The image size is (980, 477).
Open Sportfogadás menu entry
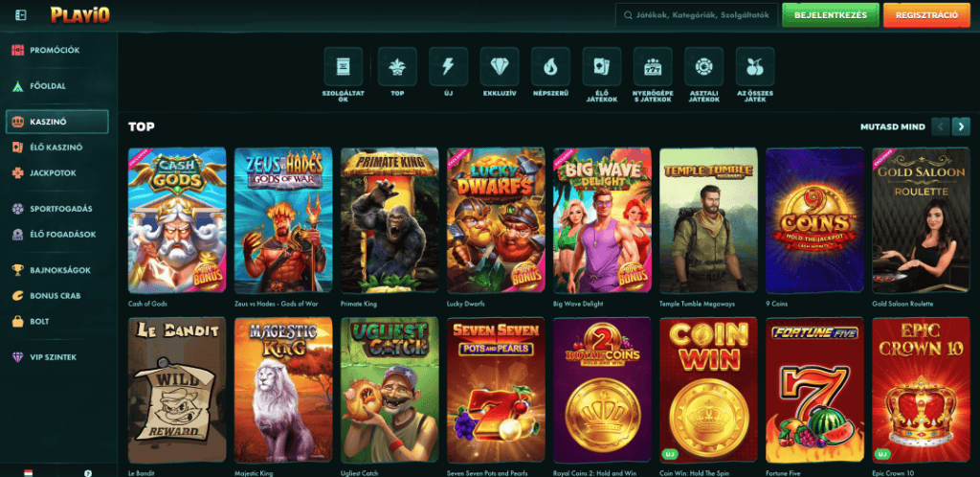coord(56,209)
